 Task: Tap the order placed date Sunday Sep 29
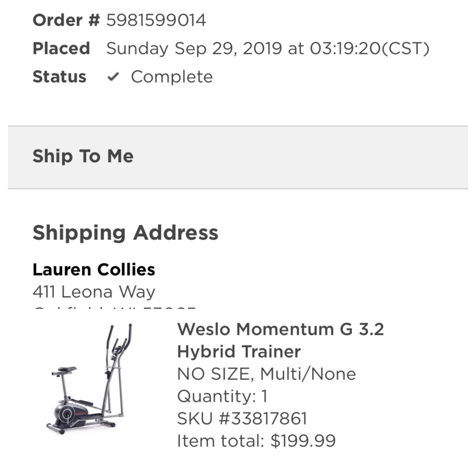pos(194,48)
